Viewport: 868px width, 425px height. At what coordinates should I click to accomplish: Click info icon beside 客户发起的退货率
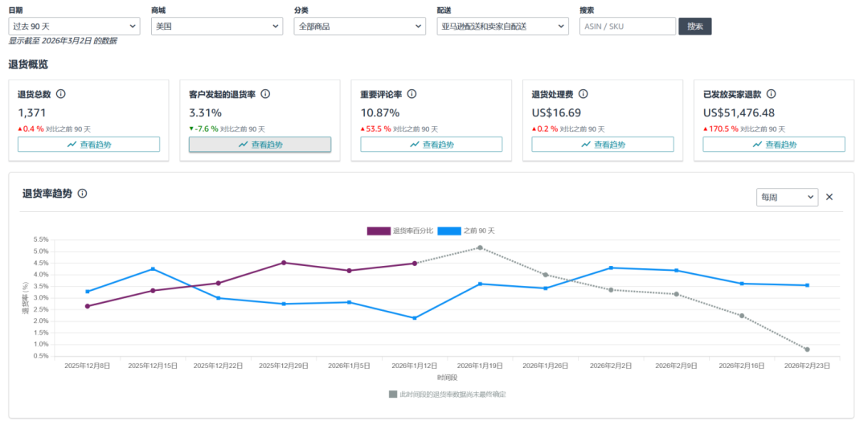[265, 94]
